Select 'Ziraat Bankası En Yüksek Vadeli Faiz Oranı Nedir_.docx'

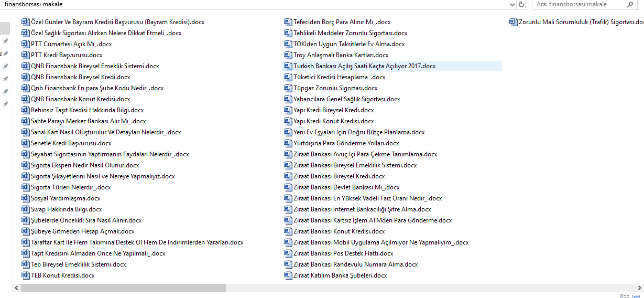368,198
